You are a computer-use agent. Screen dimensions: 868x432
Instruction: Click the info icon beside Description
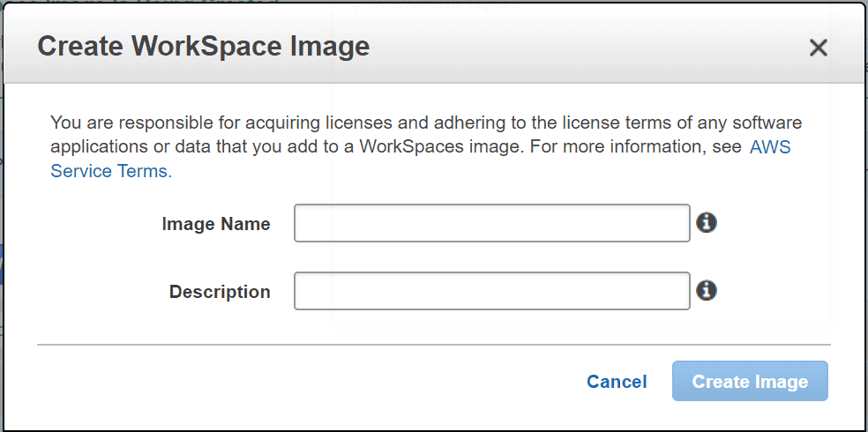706,290
